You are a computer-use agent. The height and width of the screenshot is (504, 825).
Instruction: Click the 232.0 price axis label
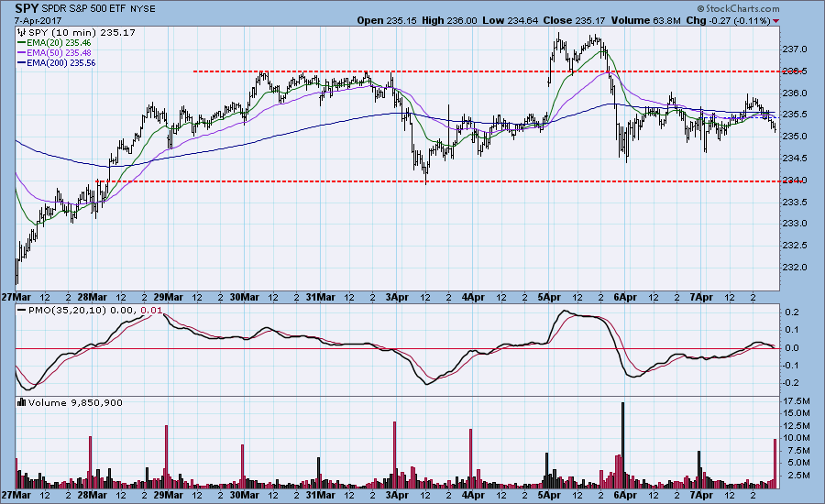795,268
